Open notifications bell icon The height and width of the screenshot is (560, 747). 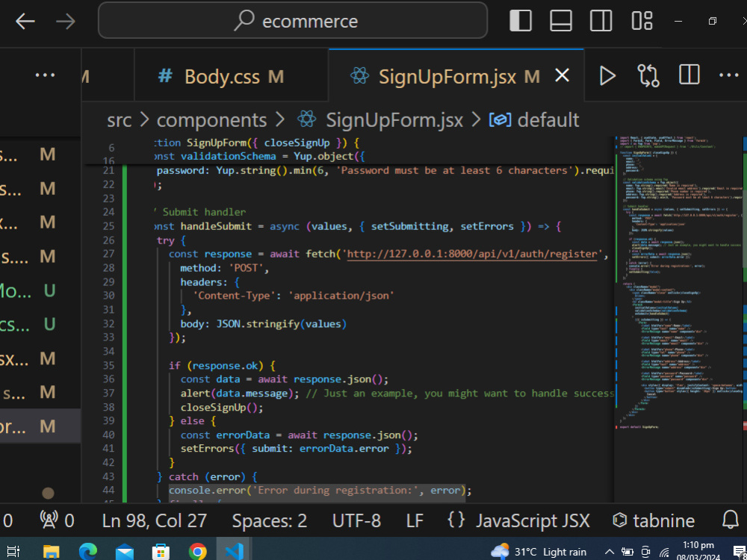coord(731,520)
